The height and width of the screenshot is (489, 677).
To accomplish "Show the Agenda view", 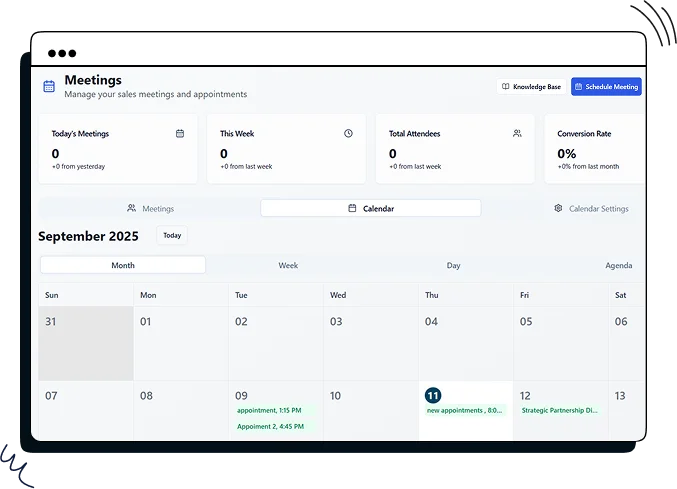I will (x=618, y=265).
